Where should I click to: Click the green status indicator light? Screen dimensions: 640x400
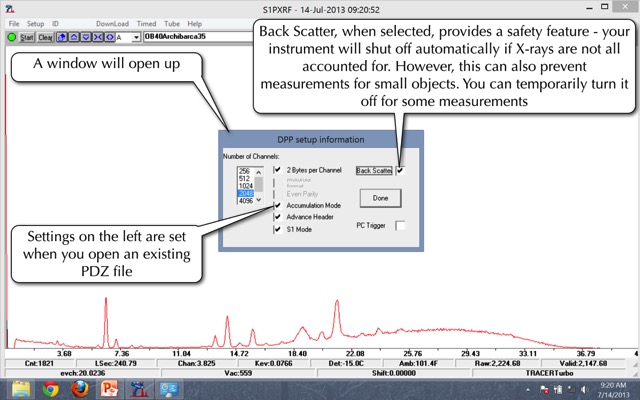point(10,37)
